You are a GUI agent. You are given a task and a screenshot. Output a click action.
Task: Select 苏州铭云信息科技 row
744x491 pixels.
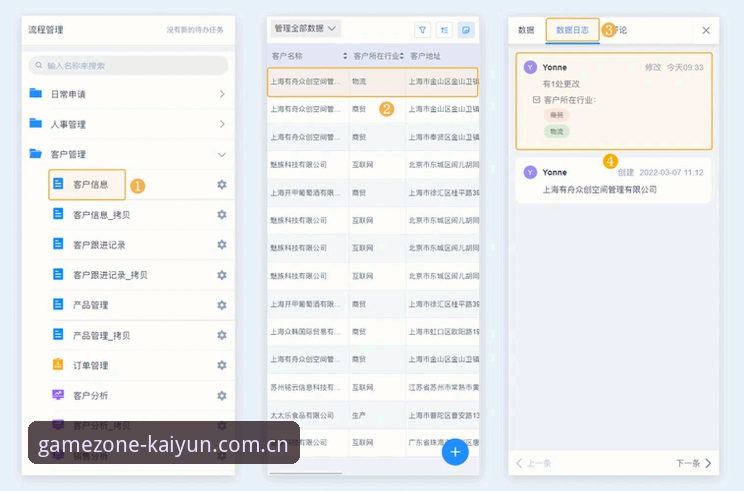click(373, 387)
